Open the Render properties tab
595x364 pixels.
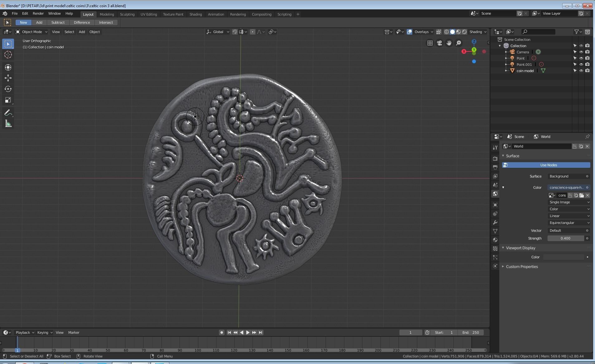(x=495, y=159)
